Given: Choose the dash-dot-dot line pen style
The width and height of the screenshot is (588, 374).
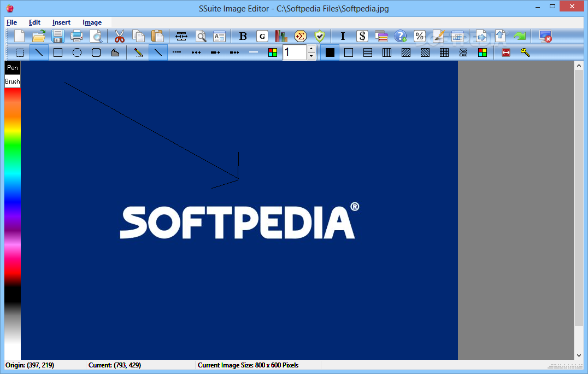Looking at the screenshot, I should [x=234, y=52].
